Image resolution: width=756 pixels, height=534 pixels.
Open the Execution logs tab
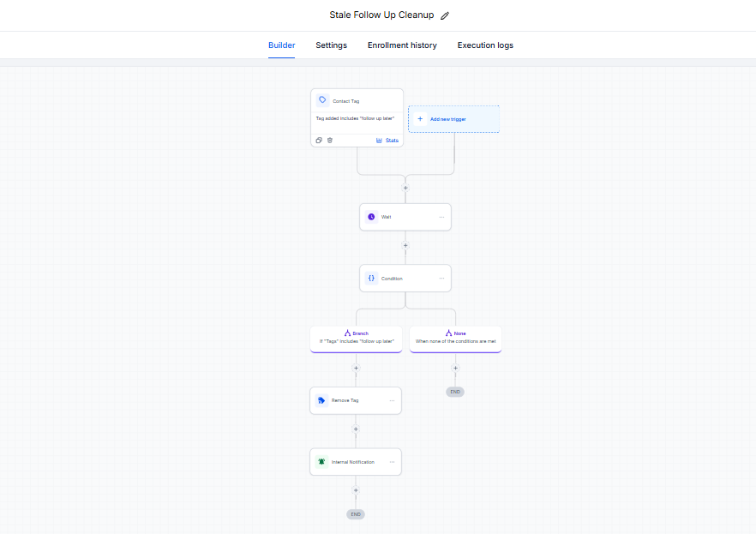click(485, 45)
